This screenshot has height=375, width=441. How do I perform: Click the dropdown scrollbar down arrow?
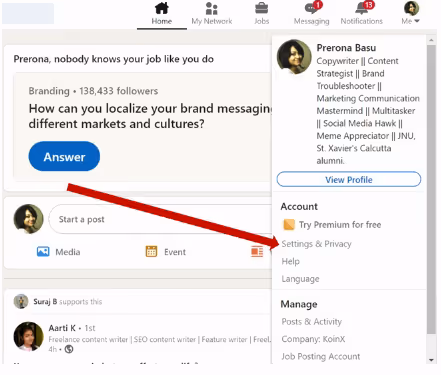431,360
